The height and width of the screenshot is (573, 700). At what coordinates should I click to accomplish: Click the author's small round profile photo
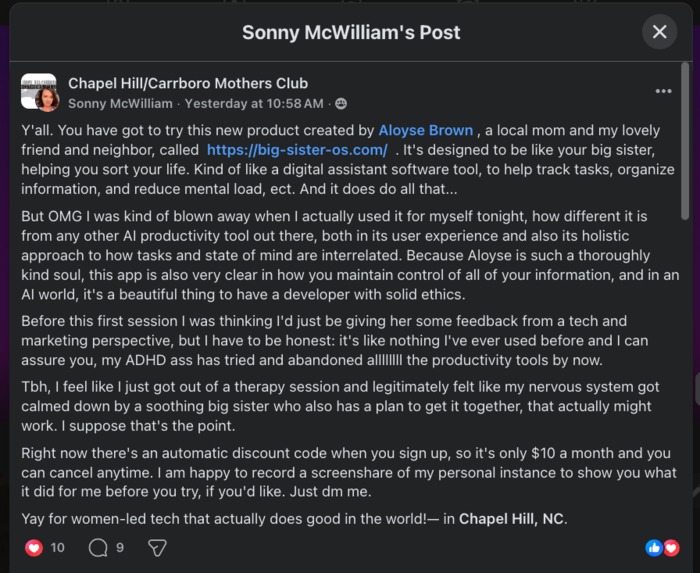coord(47,99)
